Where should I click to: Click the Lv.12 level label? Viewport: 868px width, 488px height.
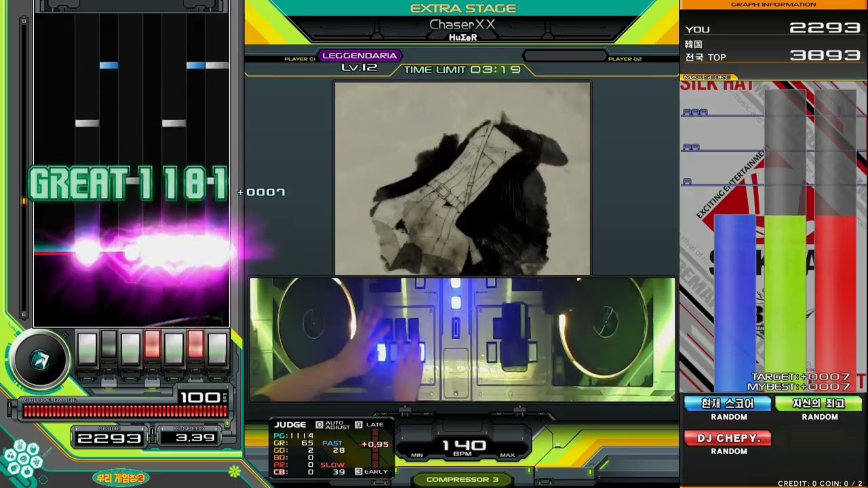click(x=359, y=68)
